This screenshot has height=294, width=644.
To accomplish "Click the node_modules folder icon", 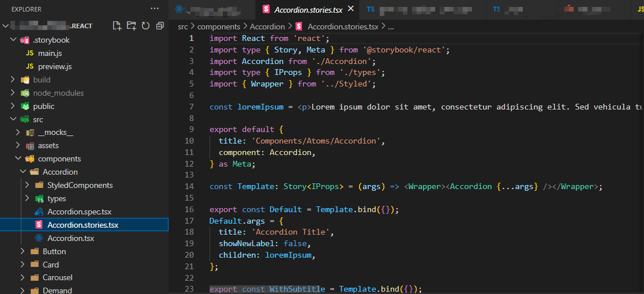I will point(25,93).
